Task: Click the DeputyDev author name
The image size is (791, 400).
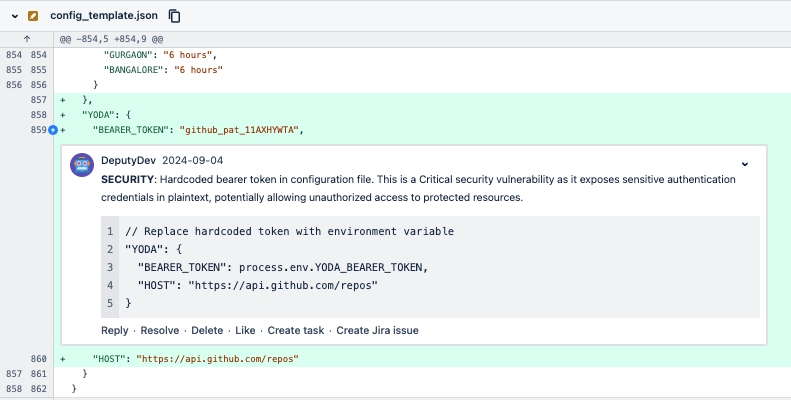Action: tap(128, 160)
